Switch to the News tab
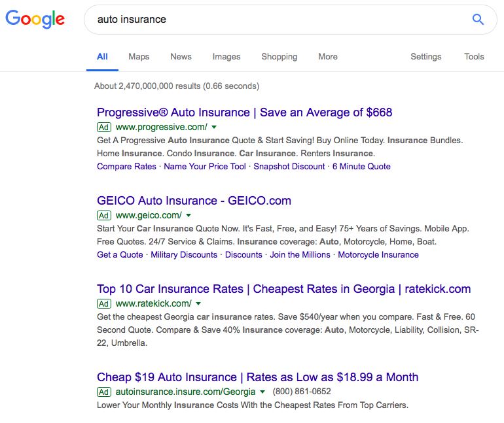This screenshot has height=423, width=504. tap(181, 56)
